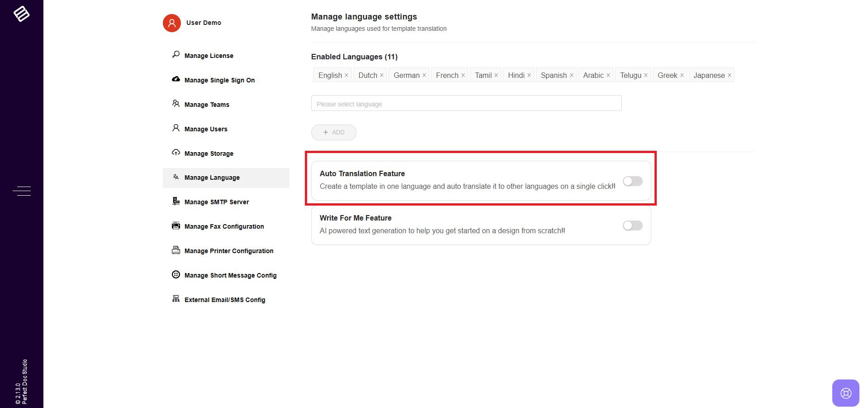The image size is (868, 408).
Task: Click the ADD language button
Action: click(x=333, y=132)
